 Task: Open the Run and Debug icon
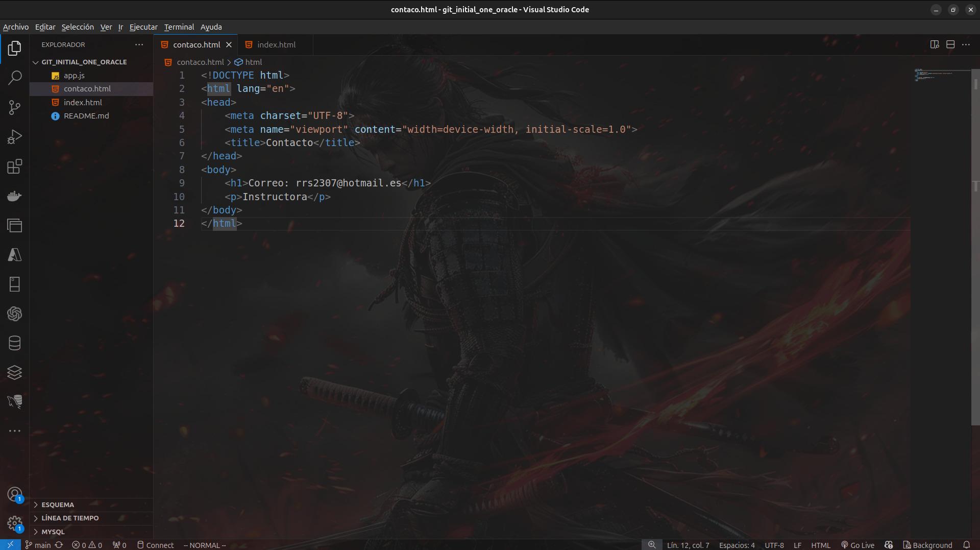tap(14, 137)
